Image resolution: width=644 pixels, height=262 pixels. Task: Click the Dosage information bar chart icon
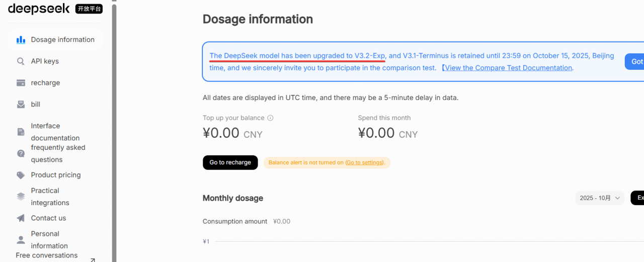tap(21, 40)
